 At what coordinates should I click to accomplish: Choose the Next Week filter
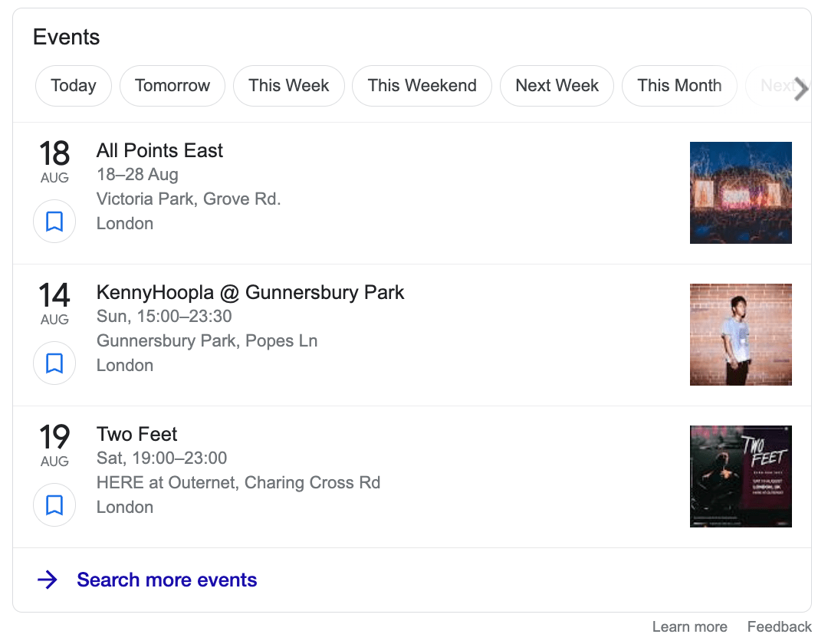(557, 86)
